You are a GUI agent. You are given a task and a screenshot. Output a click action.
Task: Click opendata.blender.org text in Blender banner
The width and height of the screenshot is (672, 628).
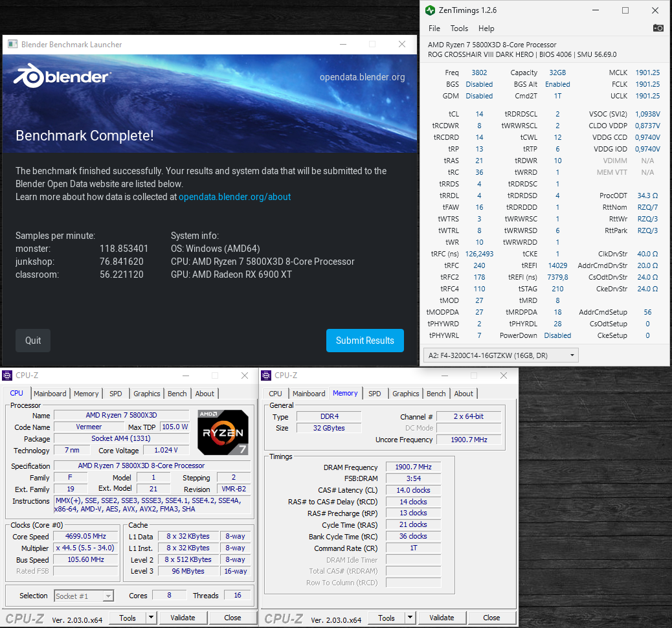click(x=362, y=77)
